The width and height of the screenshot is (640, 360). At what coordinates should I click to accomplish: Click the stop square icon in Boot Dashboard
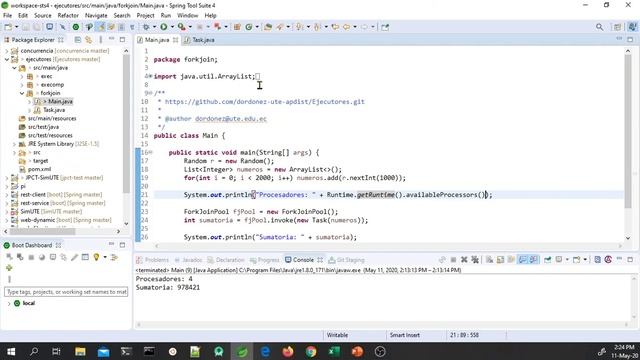(x=31, y=257)
